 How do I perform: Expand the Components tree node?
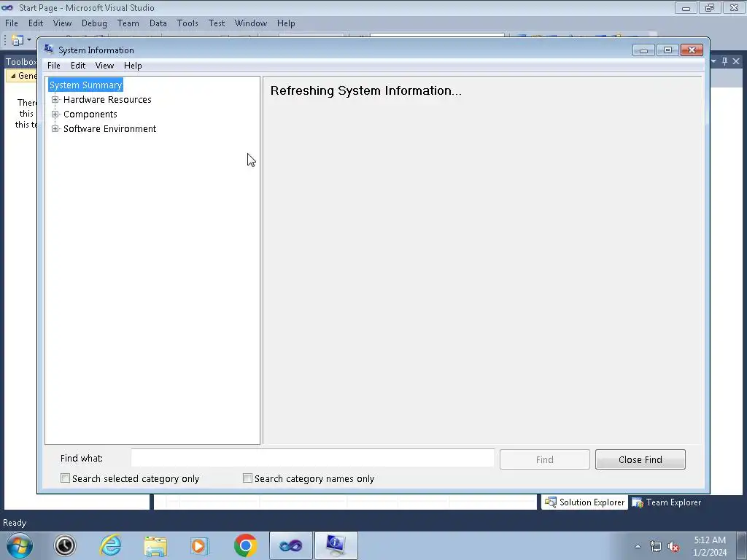click(55, 114)
